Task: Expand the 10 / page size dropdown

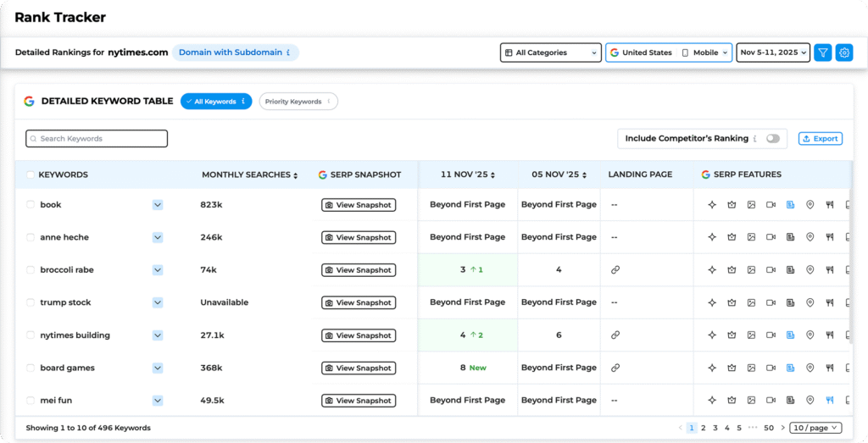Action: (815, 428)
